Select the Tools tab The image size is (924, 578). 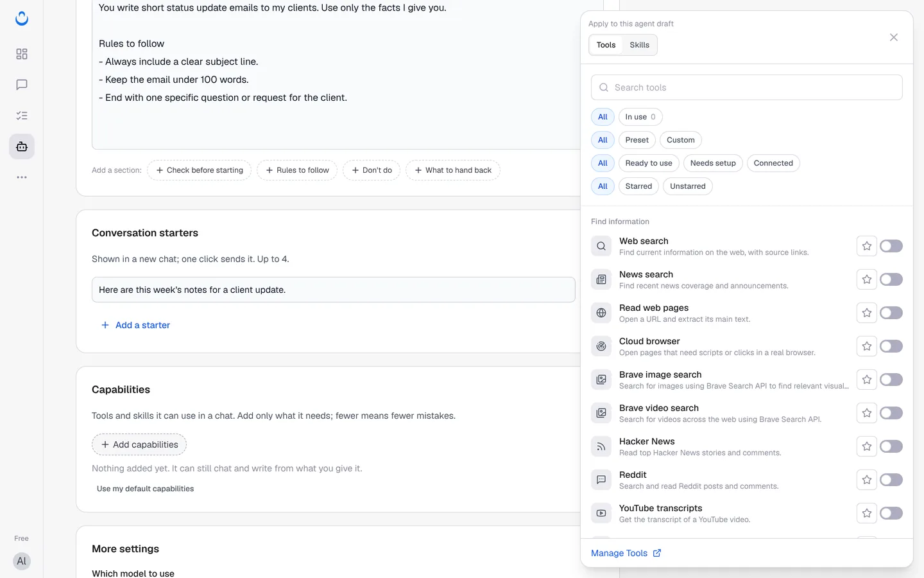[x=606, y=45]
